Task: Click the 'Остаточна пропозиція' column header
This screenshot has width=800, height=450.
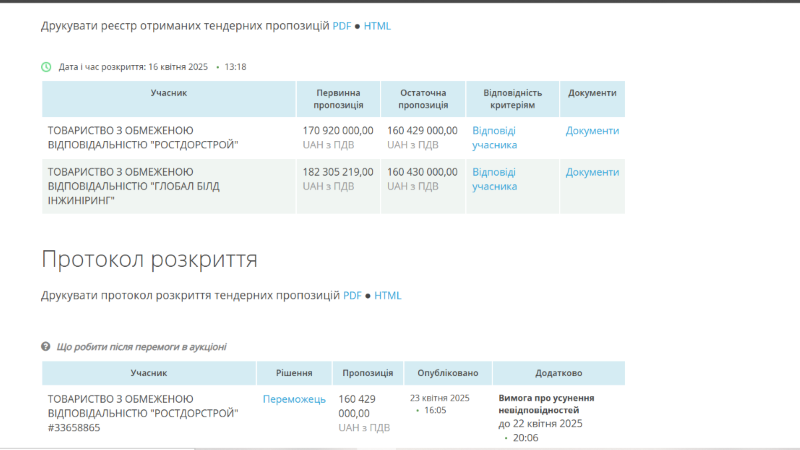Action: click(x=422, y=98)
